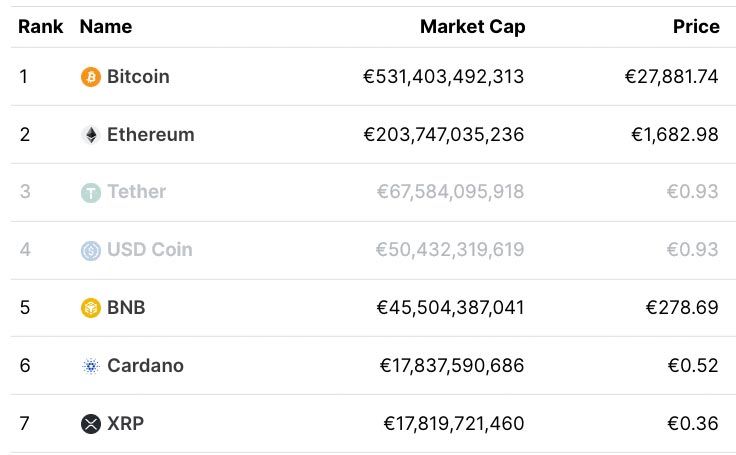Open the Ethereum name link
The height and width of the screenshot is (455, 736).
[151, 135]
